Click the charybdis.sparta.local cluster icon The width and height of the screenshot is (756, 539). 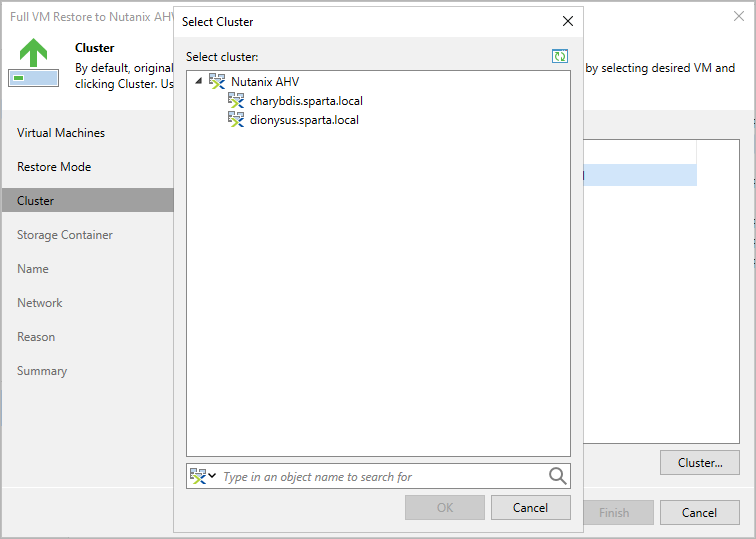pos(236,101)
